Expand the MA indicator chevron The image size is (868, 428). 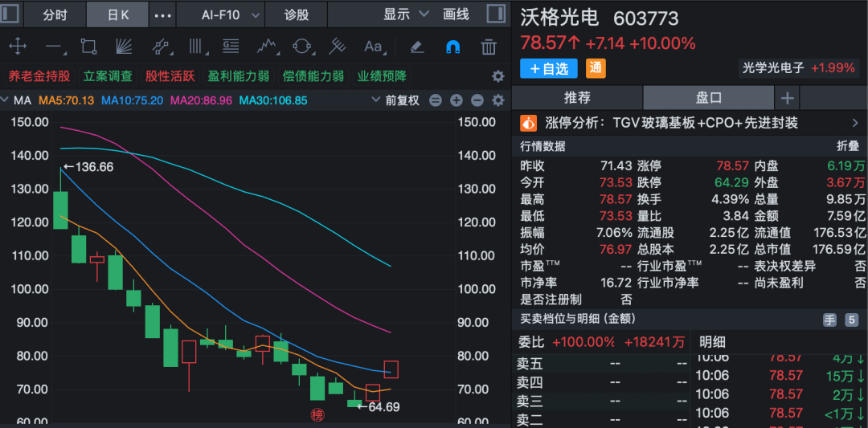click(5, 100)
